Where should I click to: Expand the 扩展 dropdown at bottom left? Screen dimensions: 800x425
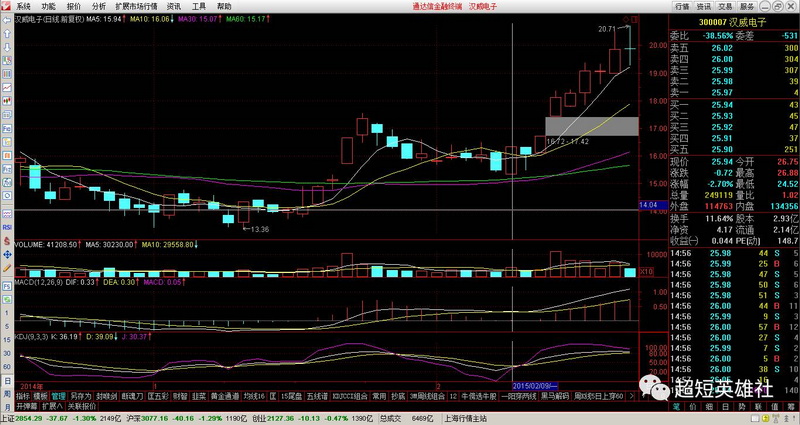(x=51, y=406)
